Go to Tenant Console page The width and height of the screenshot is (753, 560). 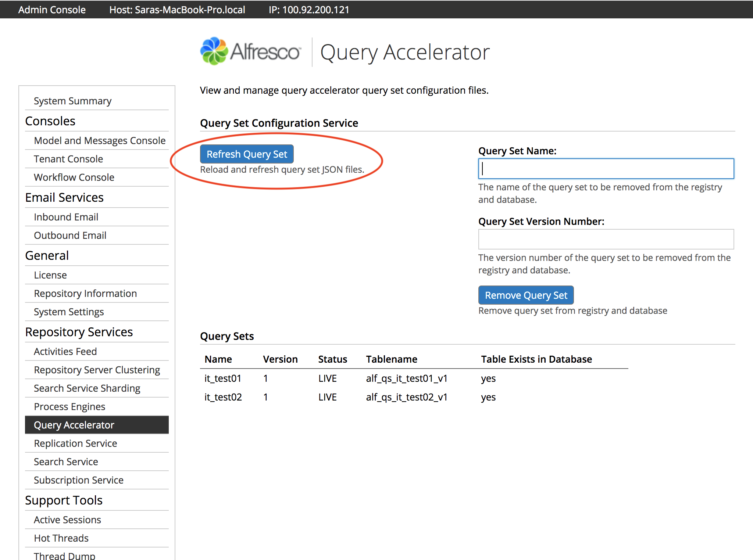[68, 159]
